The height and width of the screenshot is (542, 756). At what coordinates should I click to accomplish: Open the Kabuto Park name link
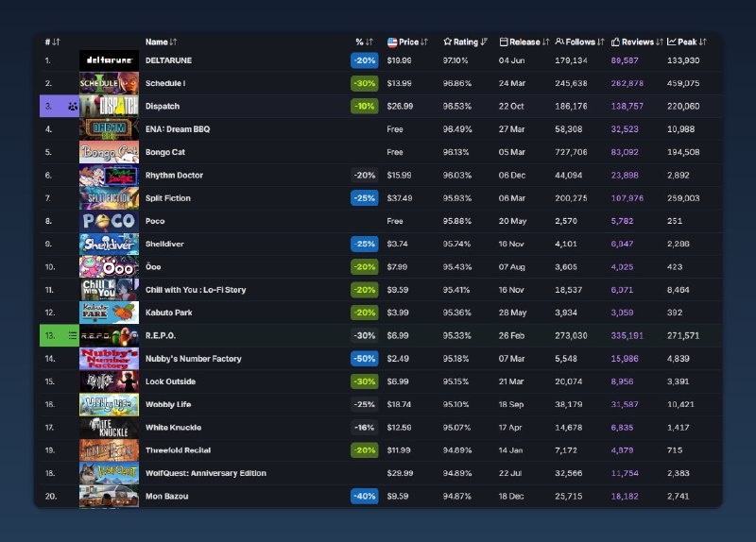click(169, 313)
